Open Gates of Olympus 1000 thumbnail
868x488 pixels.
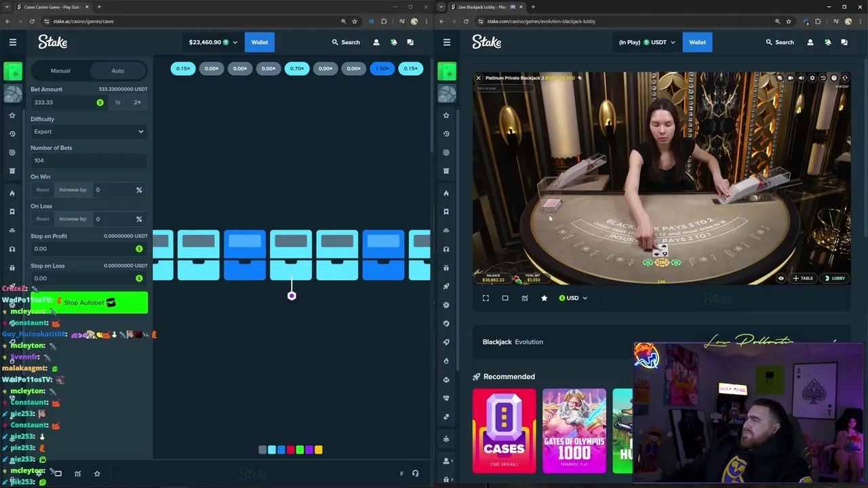click(574, 430)
